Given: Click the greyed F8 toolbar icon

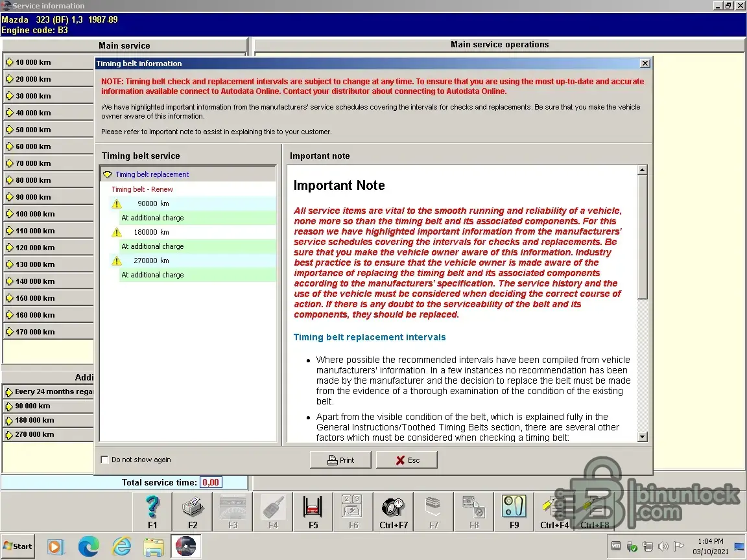Looking at the screenshot, I should point(474,507).
